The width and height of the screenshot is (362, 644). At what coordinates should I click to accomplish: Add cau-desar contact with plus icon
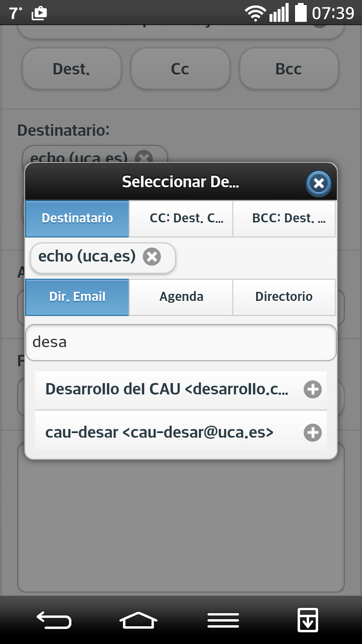(x=312, y=433)
